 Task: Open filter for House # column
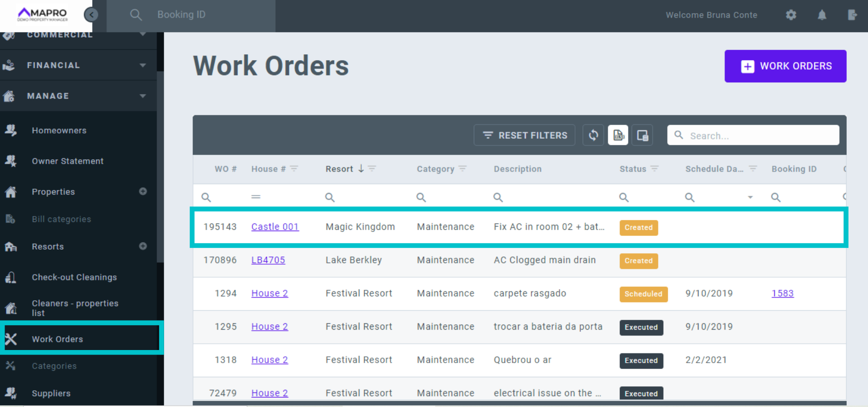point(294,169)
